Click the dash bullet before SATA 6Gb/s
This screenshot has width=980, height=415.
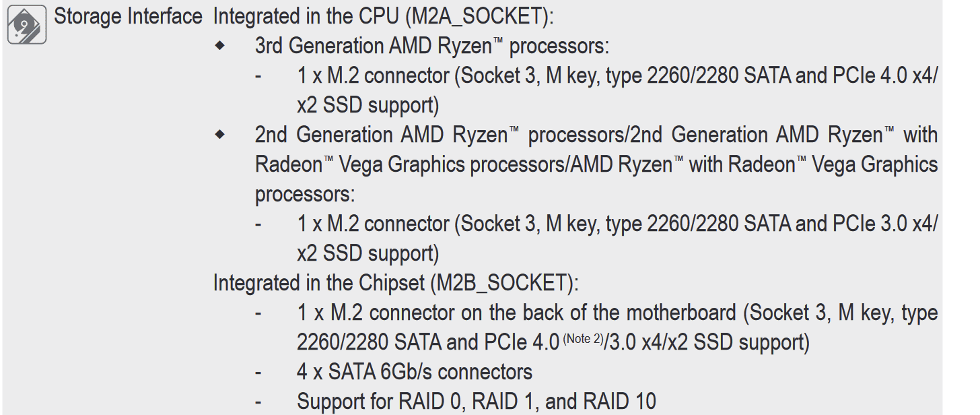coord(259,372)
